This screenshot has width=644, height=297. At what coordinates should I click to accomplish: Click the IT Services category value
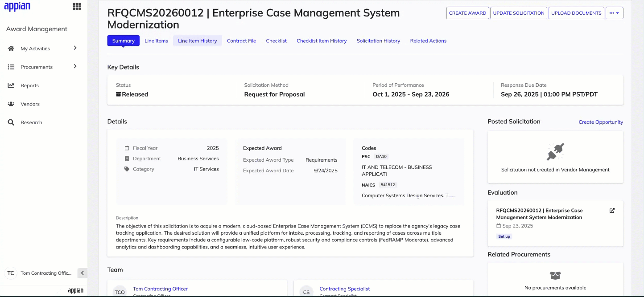coord(206,169)
